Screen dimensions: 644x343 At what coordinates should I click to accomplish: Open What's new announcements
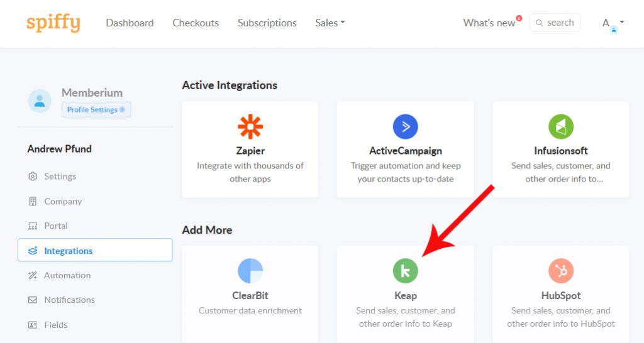click(x=489, y=23)
